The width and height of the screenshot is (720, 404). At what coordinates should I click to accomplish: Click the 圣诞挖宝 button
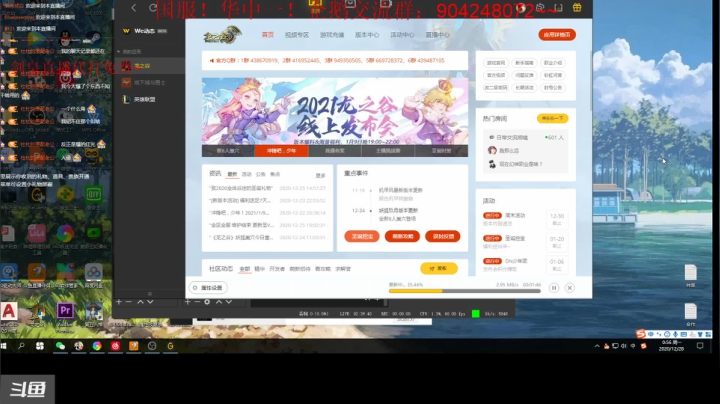pos(362,236)
